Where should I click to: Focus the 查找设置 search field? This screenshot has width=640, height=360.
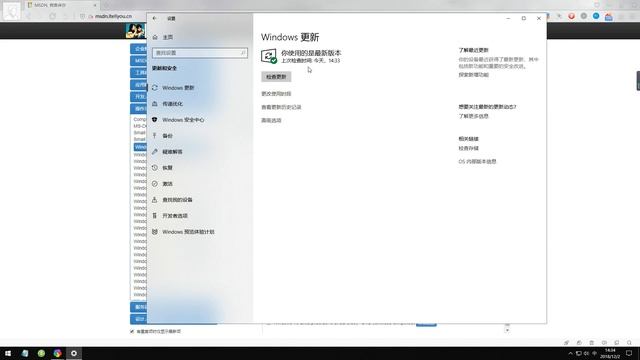200,53
